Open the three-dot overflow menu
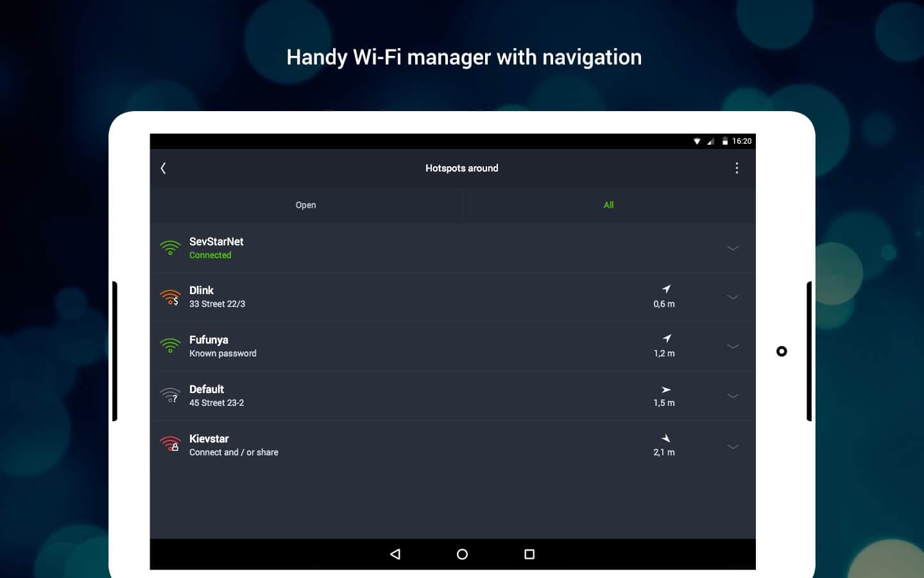The image size is (924, 578). 736,168
